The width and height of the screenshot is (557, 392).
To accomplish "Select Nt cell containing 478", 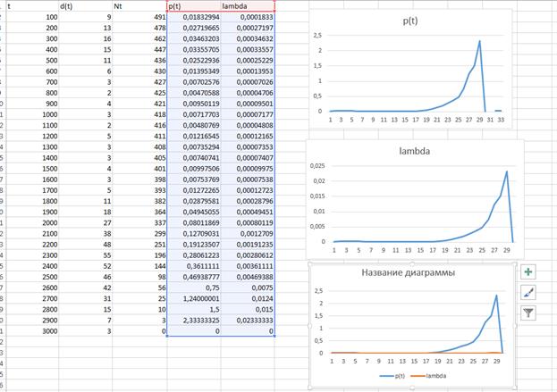I will [x=139, y=28].
